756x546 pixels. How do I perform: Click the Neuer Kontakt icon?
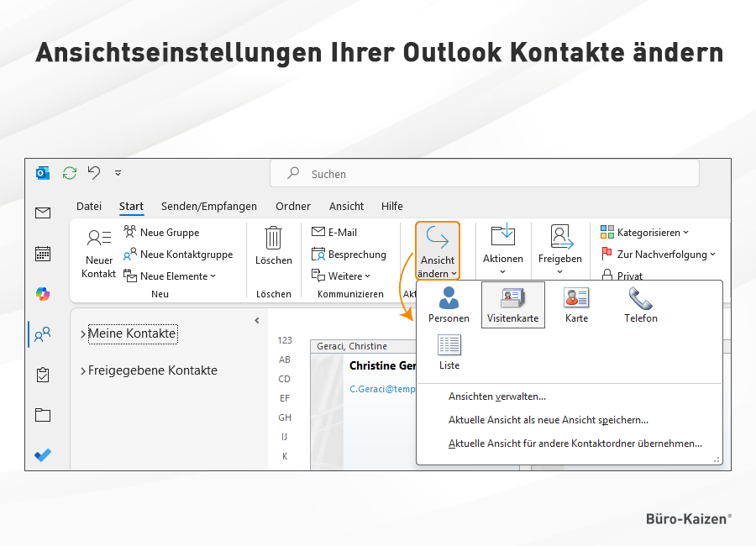coord(99,239)
